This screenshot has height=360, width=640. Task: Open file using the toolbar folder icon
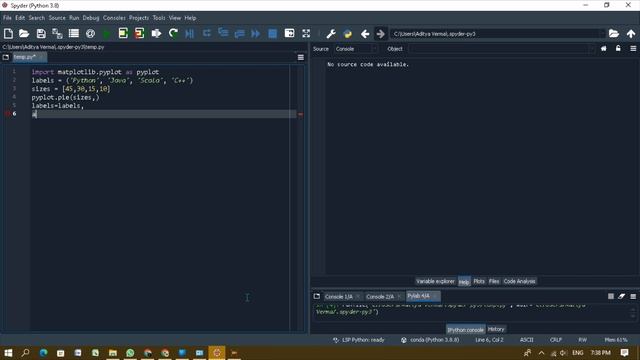[x=24, y=33]
